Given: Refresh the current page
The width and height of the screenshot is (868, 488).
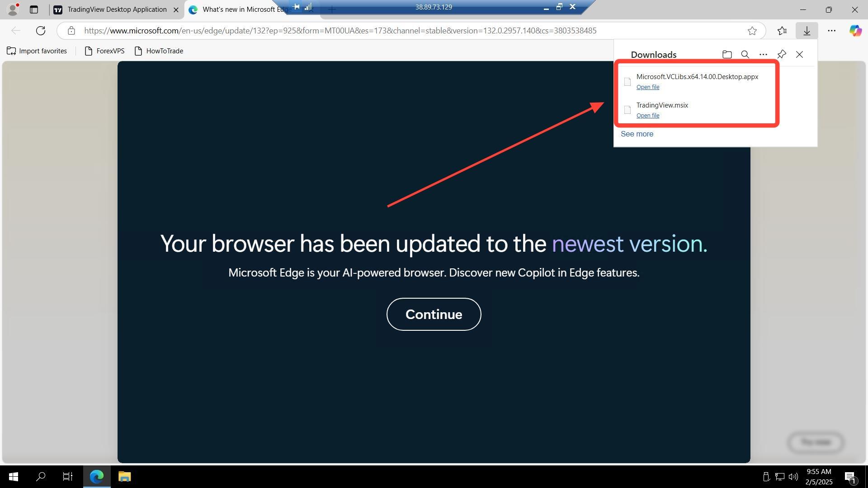Looking at the screenshot, I should point(41,31).
